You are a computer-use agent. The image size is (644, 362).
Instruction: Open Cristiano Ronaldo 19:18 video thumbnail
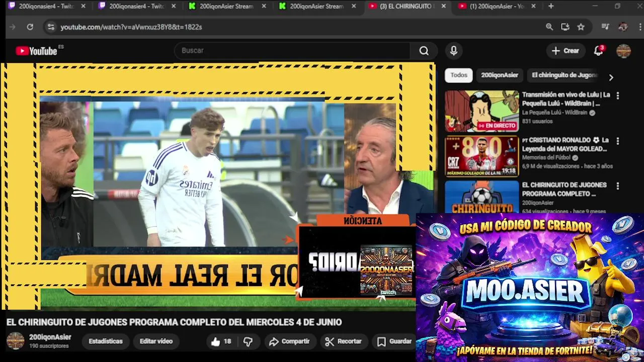481,156
